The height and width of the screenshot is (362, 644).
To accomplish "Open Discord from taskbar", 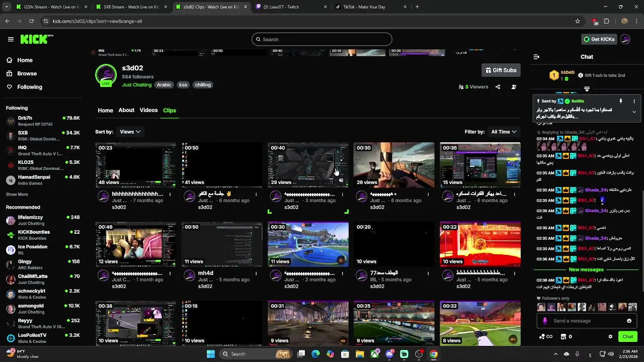I will [389, 354].
